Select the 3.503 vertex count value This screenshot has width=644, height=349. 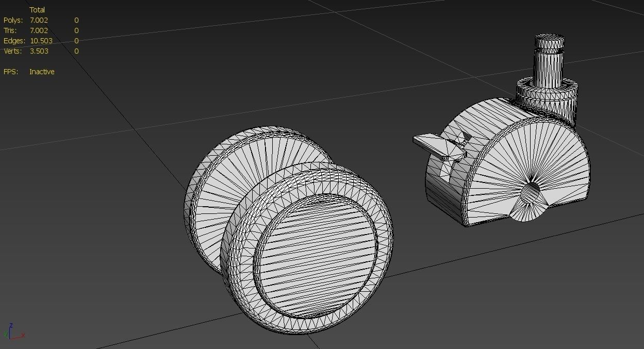point(39,51)
